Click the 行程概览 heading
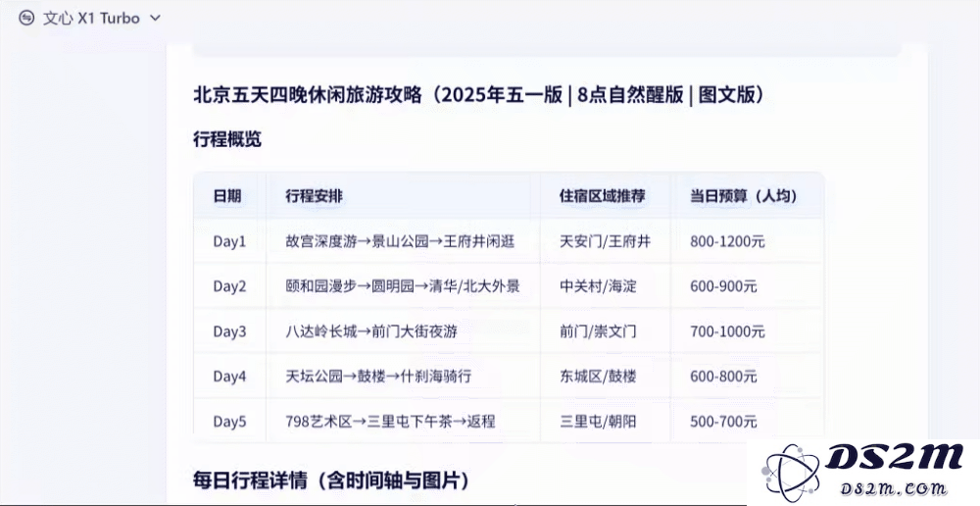The height and width of the screenshot is (506, 980). (227, 139)
